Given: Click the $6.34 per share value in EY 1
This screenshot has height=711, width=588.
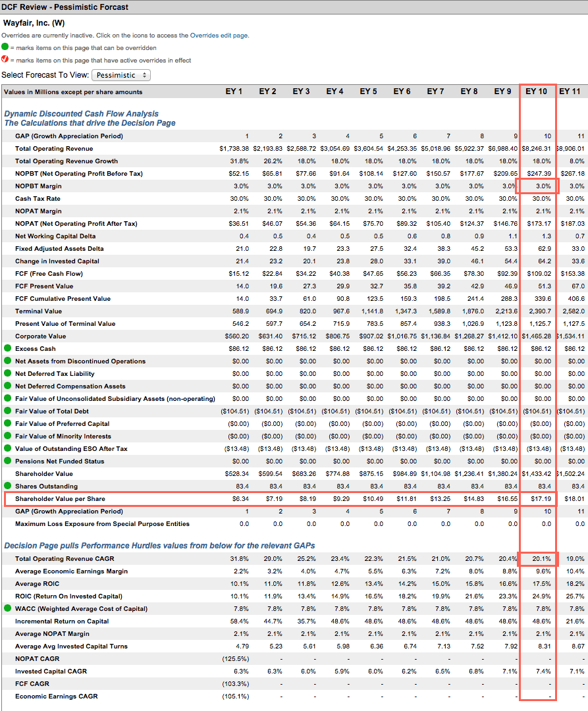Looking at the screenshot, I should click(x=241, y=499).
